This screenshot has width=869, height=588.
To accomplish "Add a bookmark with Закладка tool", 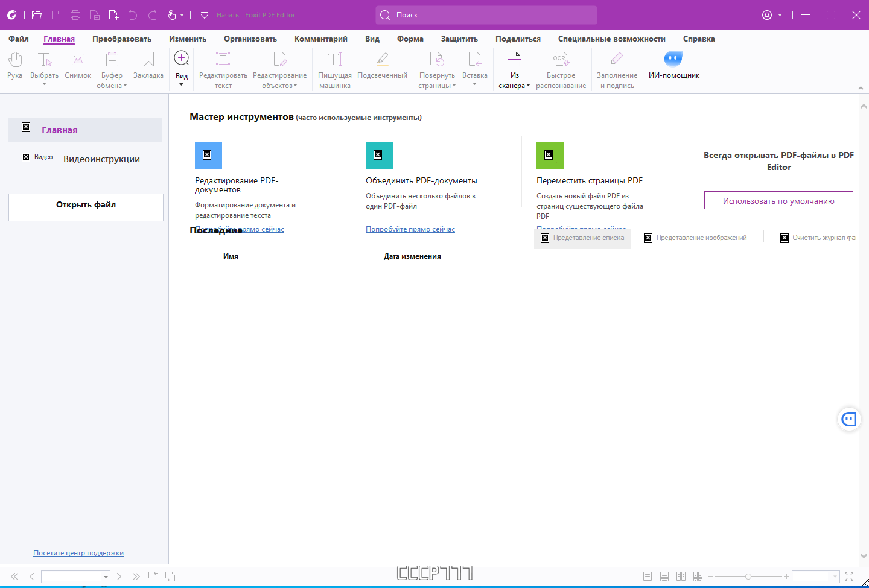I will tap(148, 65).
